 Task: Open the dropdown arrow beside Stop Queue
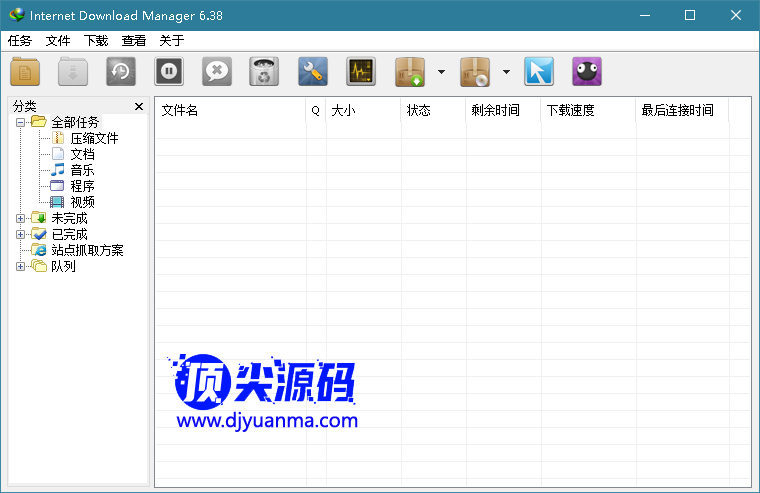pos(506,72)
